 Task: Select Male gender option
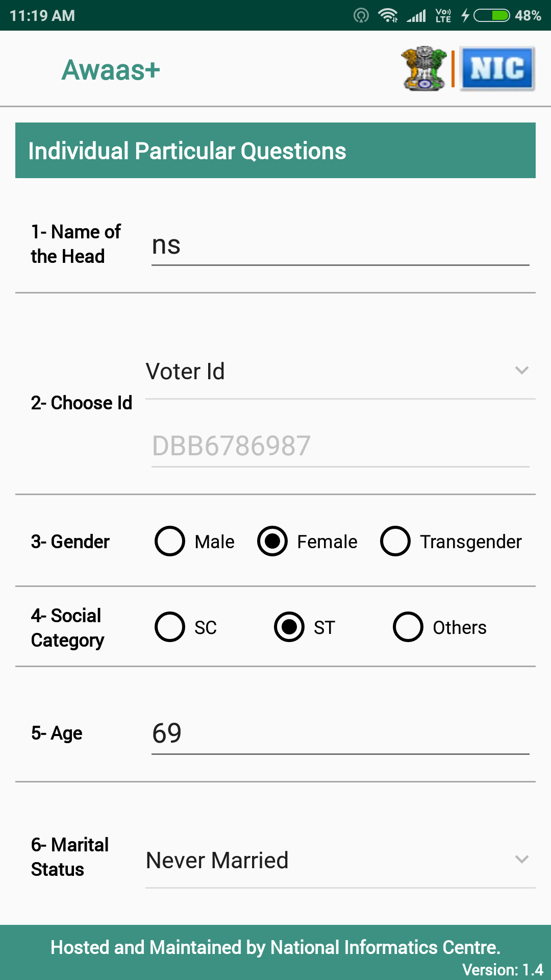coord(170,541)
